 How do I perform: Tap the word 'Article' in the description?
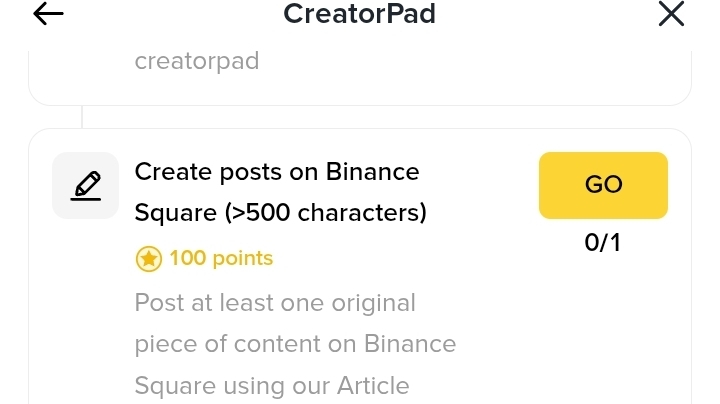click(x=373, y=386)
